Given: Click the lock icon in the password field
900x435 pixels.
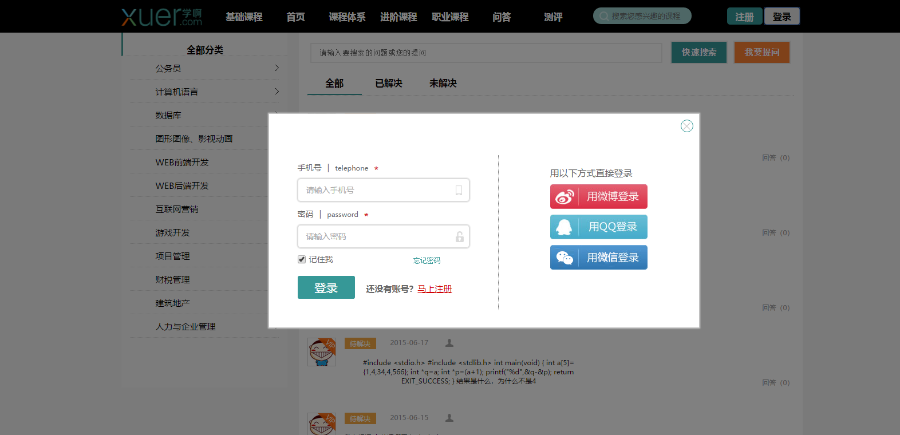Looking at the screenshot, I should click(x=460, y=236).
